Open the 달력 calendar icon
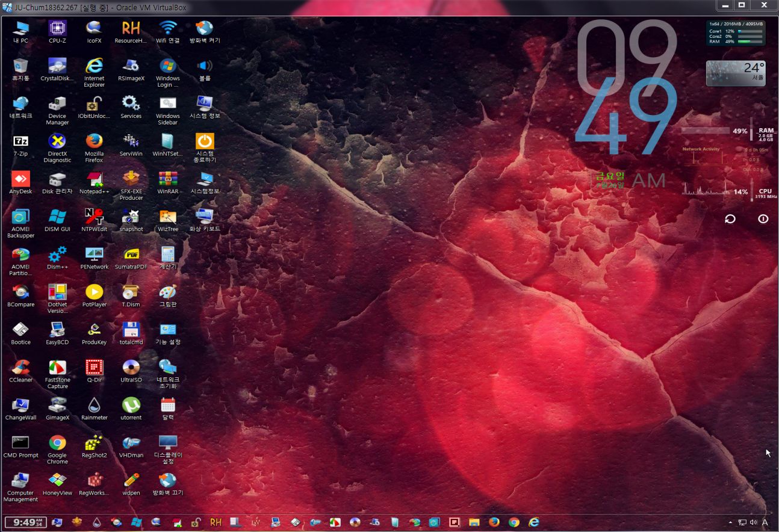779x532 pixels. pos(168,409)
